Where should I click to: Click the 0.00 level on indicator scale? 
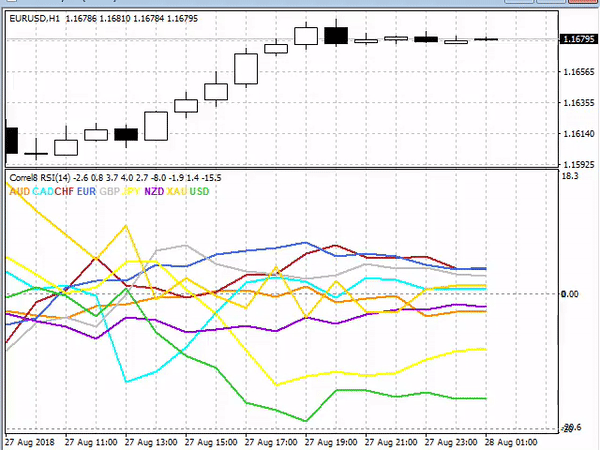click(x=572, y=294)
